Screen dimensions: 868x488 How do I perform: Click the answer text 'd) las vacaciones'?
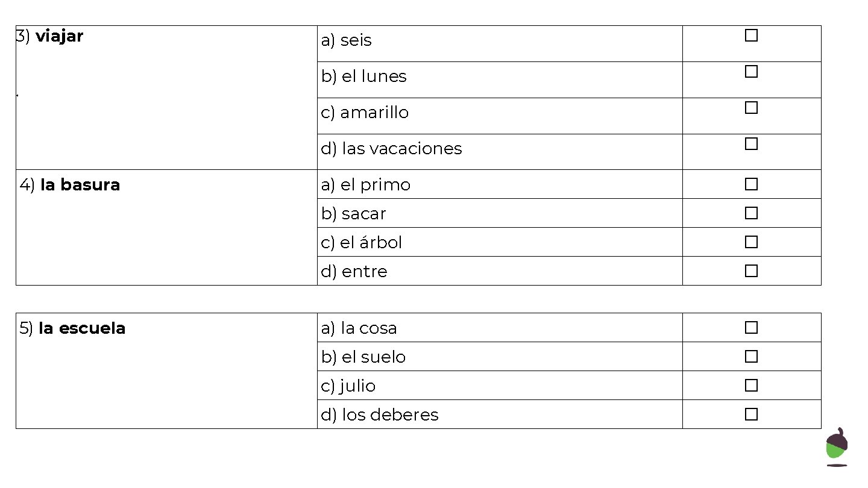point(391,149)
